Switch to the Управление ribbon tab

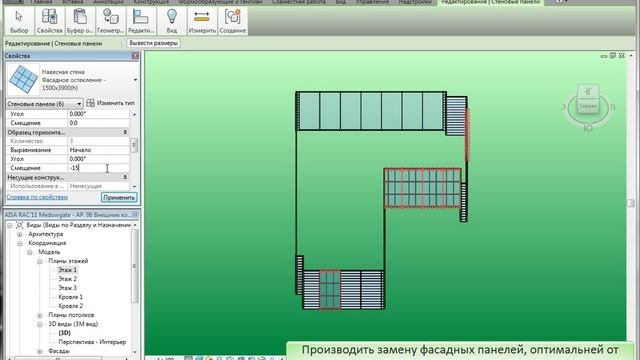371,2
